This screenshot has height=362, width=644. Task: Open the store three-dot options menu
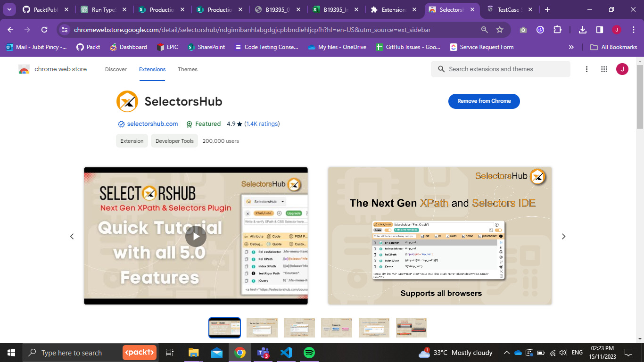pyautogui.click(x=586, y=69)
